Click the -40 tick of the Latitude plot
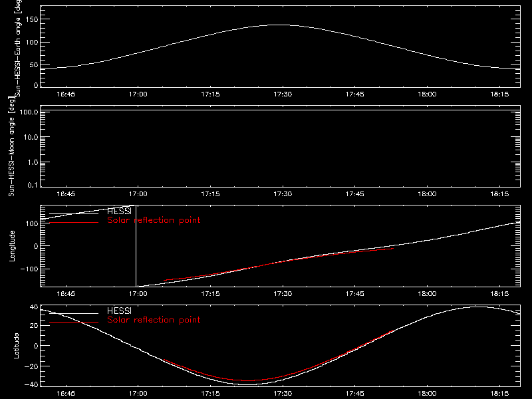The height and width of the screenshot is (399, 532). [x=31, y=384]
